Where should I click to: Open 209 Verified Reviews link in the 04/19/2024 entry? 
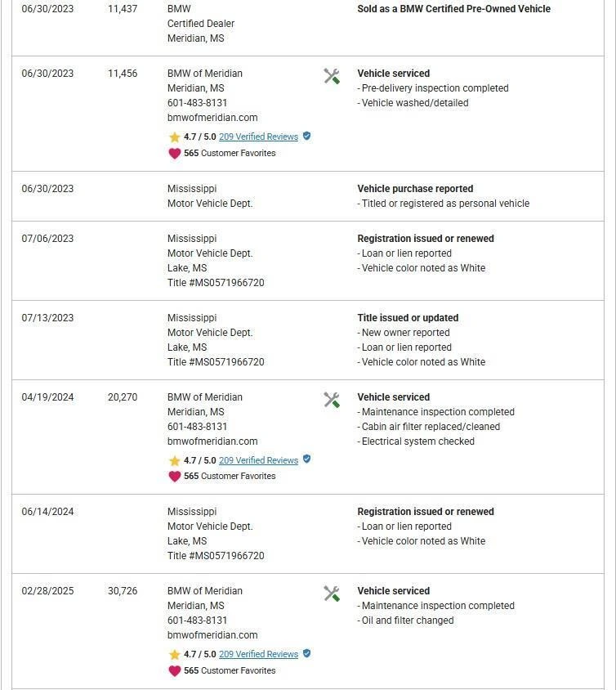pos(258,461)
